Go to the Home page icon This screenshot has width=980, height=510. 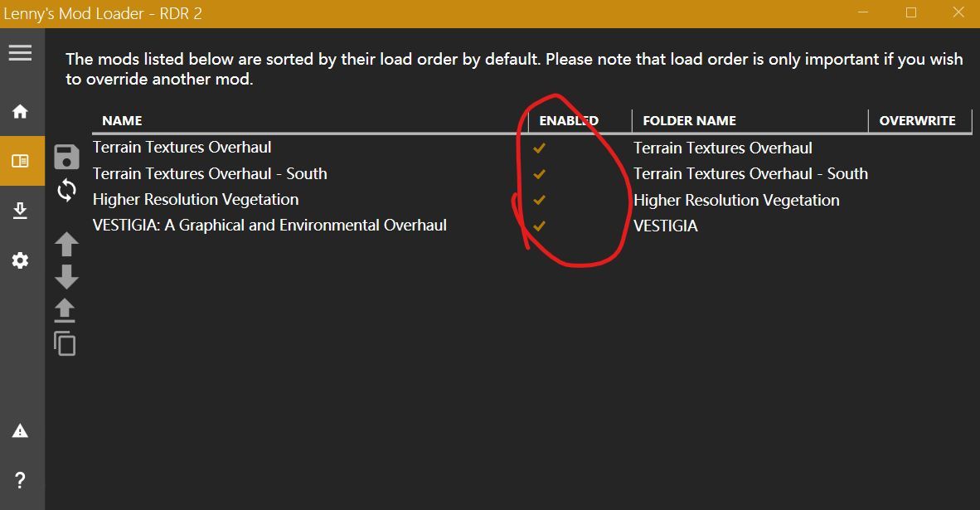click(21, 112)
